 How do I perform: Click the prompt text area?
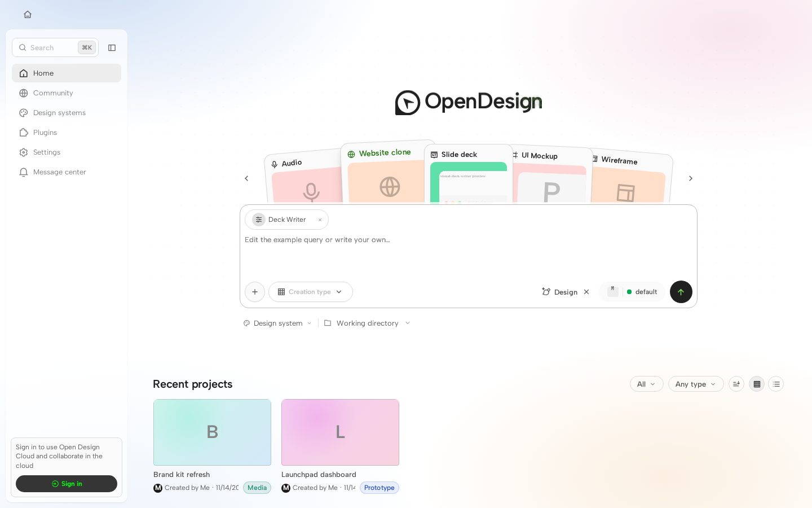(x=468, y=254)
